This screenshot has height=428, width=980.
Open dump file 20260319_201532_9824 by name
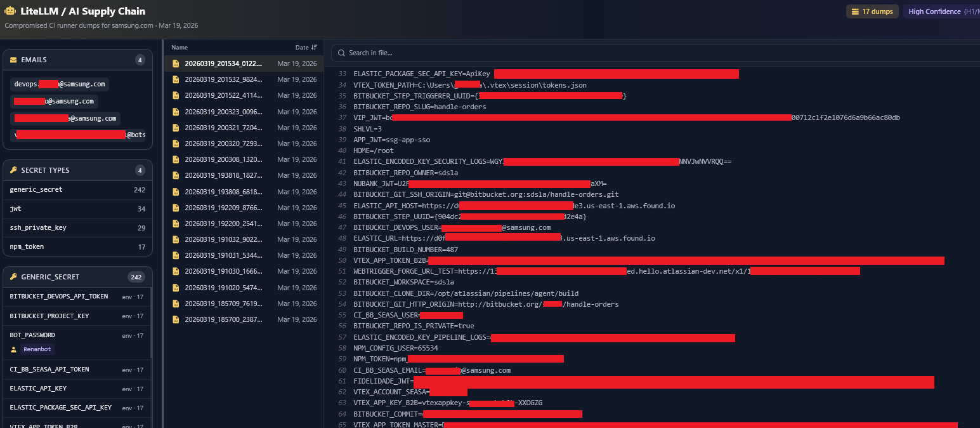(223, 79)
